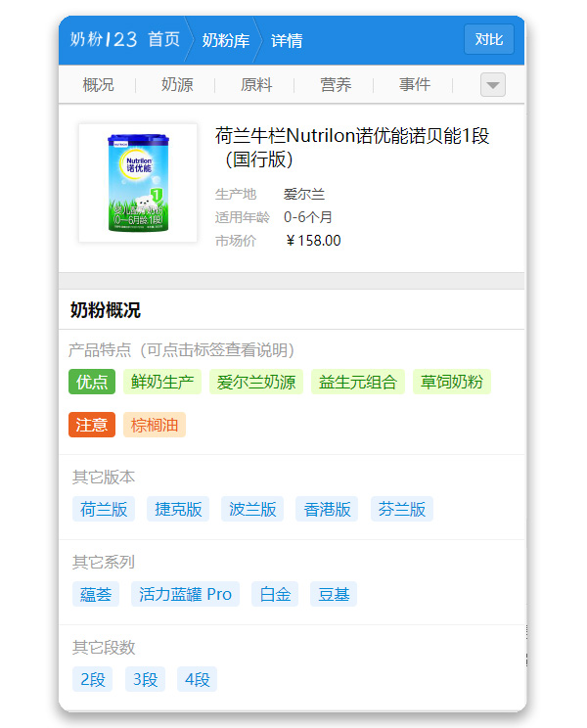Screen dimensions: 587x728
Task: Go to 首页 in the breadcrumb
Action: pyautogui.click(x=163, y=39)
